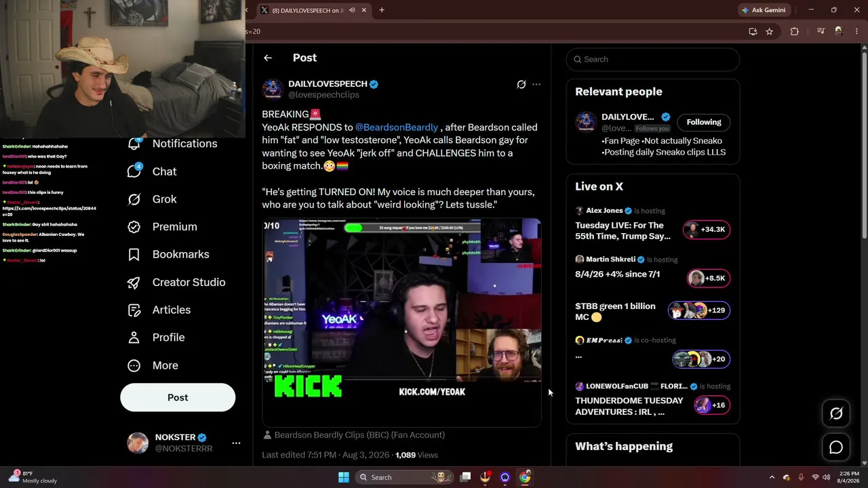Open the purple circular app in taskbar
This screenshot has width=868, height=488.
click(x=505, y=477)
